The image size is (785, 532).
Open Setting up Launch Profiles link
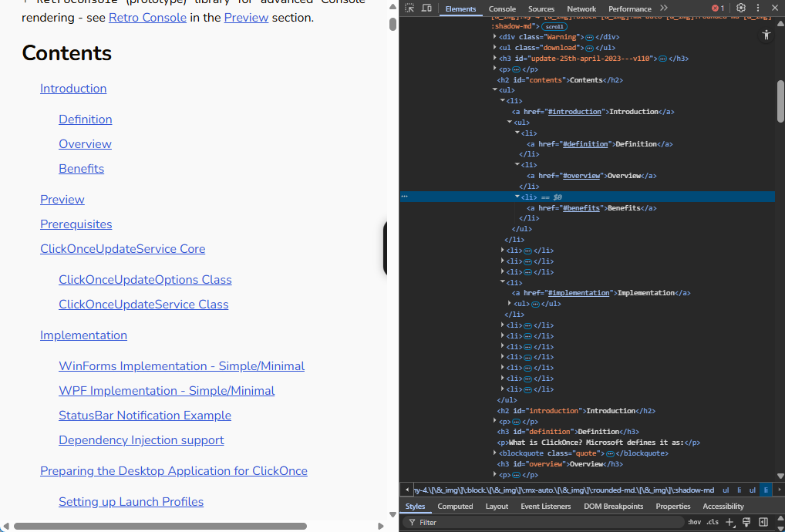click(131, 502)
